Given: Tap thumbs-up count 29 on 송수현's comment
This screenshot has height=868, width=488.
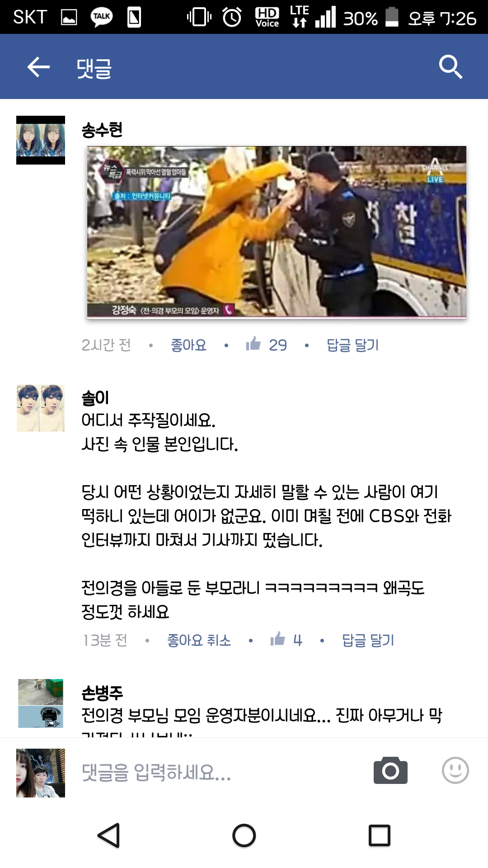Looking at the screenshot, I should click(267, 344).
